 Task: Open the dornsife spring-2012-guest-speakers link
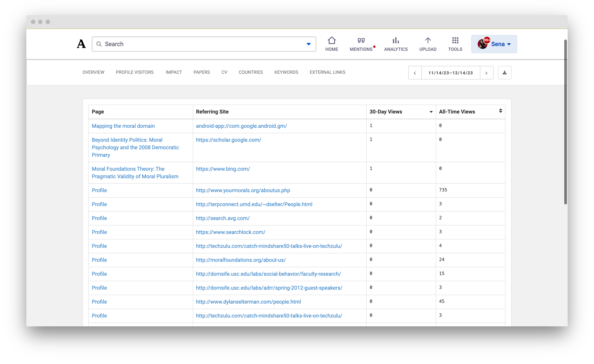[269, 288]
